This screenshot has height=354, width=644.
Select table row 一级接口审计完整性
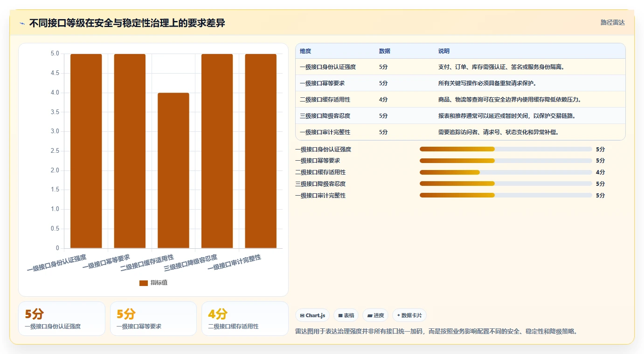[460, 132]
